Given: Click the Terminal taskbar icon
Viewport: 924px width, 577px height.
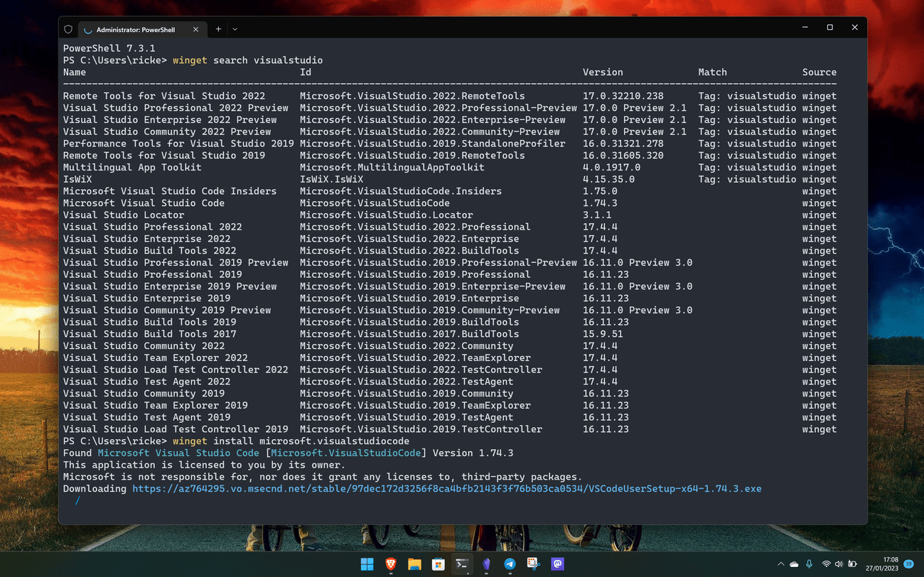Looking at the screenshot, I should pyautogui.click(x=462, y=564).
